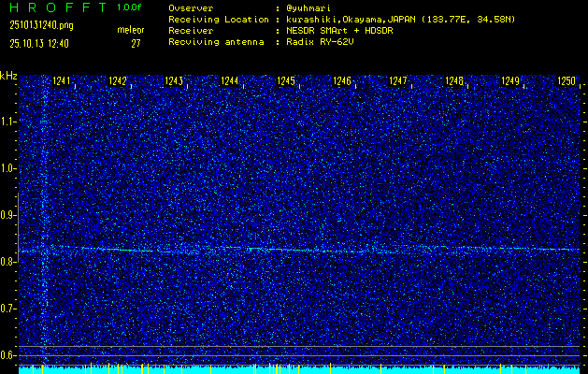Click the 1.1 kHz frequency label
588x374 pixels.
(8, 122)
